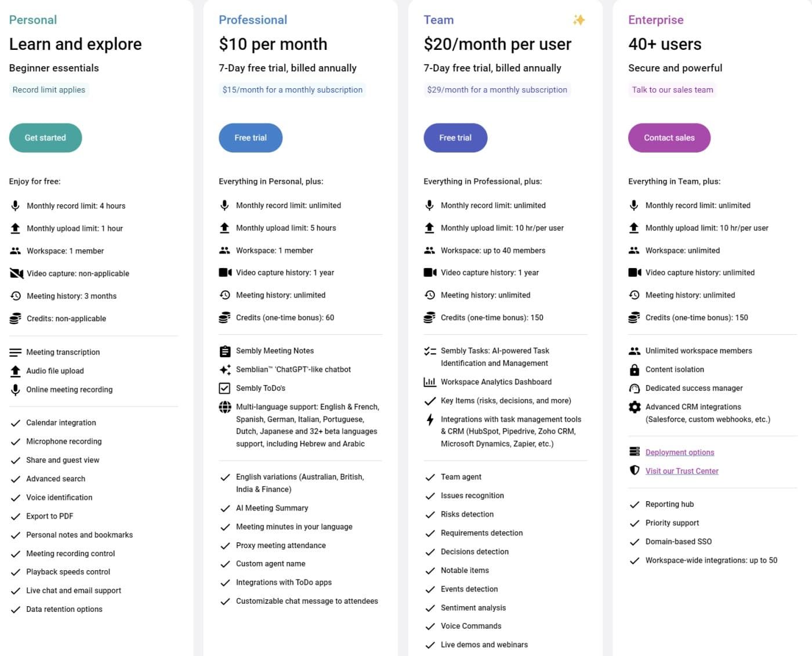Click the shield icon next to Trust Center link
Image resolution: width=812 pixels, height=656 pixels.
634,470
